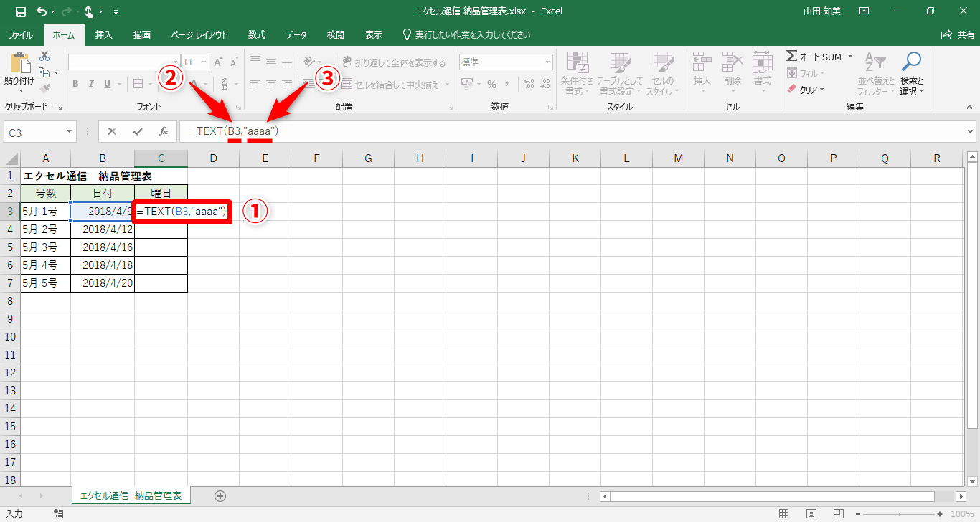Open the ファイル tab
The image size is (980, 522).
(x=20, y=34)
